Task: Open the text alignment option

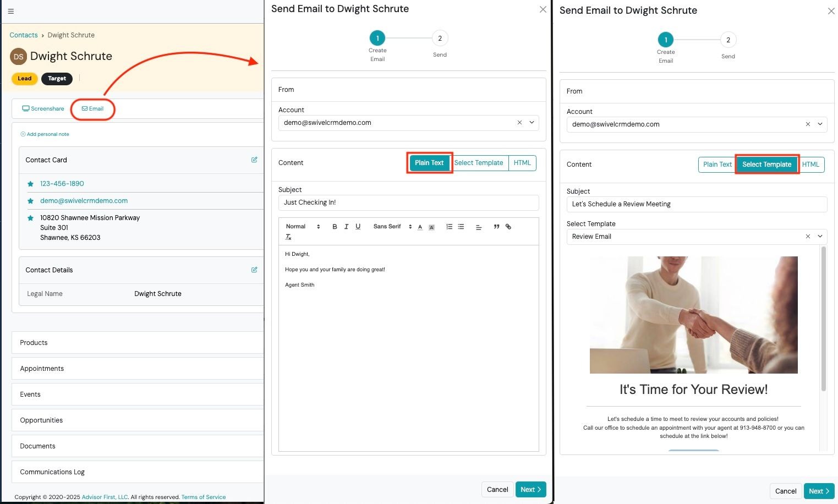Action: click(x=479, y=227)
